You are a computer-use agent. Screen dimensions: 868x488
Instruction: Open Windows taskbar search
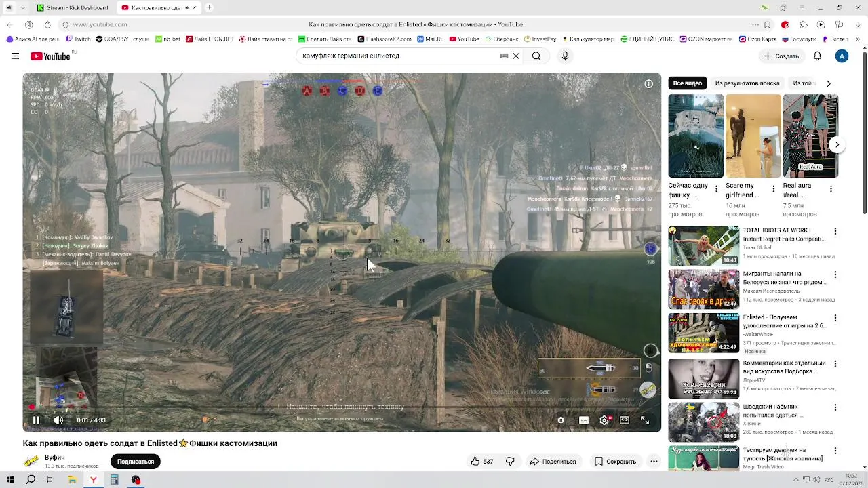[x=31, y=480]
